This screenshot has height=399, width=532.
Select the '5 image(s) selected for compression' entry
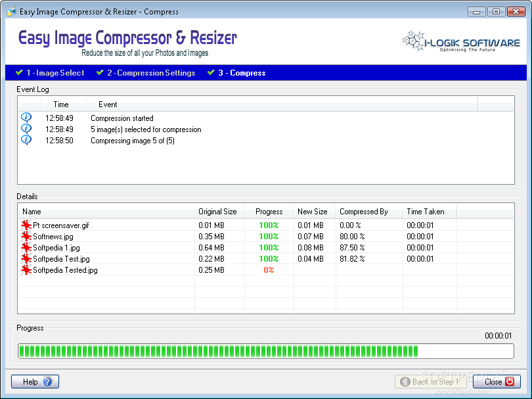coord(146,129)
